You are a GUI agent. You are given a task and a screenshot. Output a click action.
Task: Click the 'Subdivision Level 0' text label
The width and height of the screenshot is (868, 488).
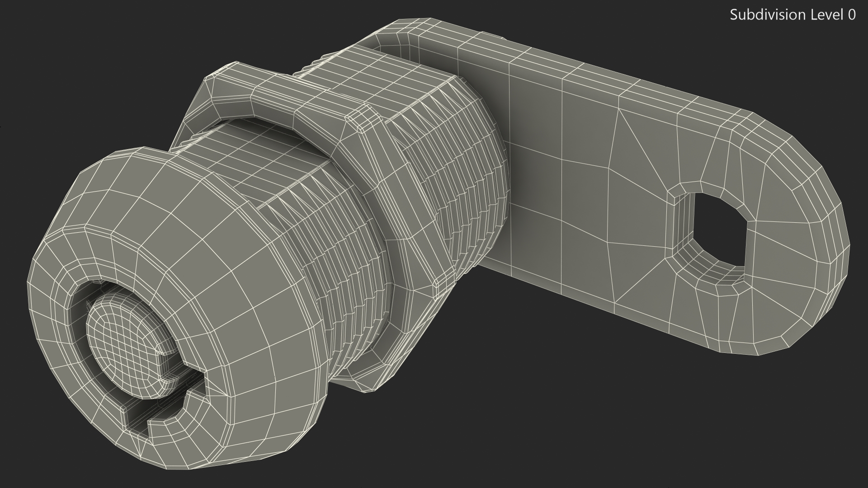tap(793, 15)
